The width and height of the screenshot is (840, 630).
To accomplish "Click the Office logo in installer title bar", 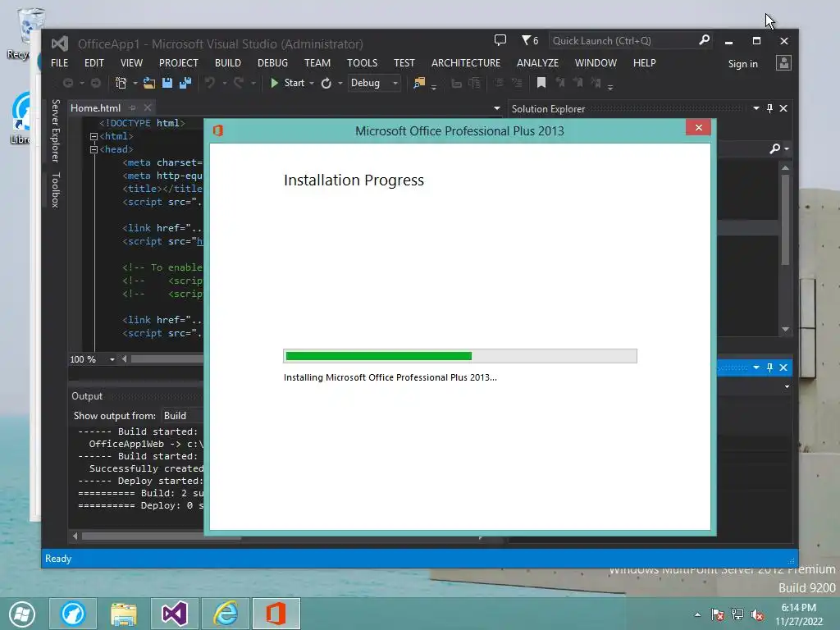I will click(x=217, y=130).
